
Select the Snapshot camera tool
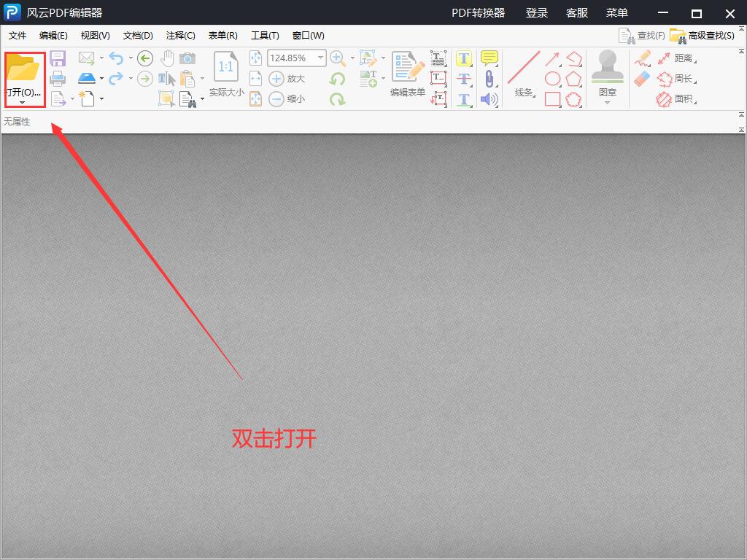pos(187,58)
